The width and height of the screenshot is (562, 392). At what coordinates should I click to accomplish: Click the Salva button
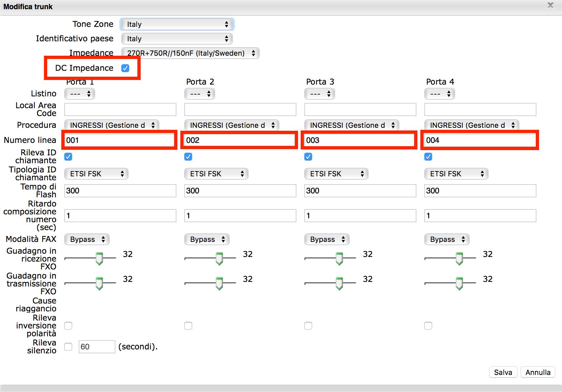[x=503, y=372]
